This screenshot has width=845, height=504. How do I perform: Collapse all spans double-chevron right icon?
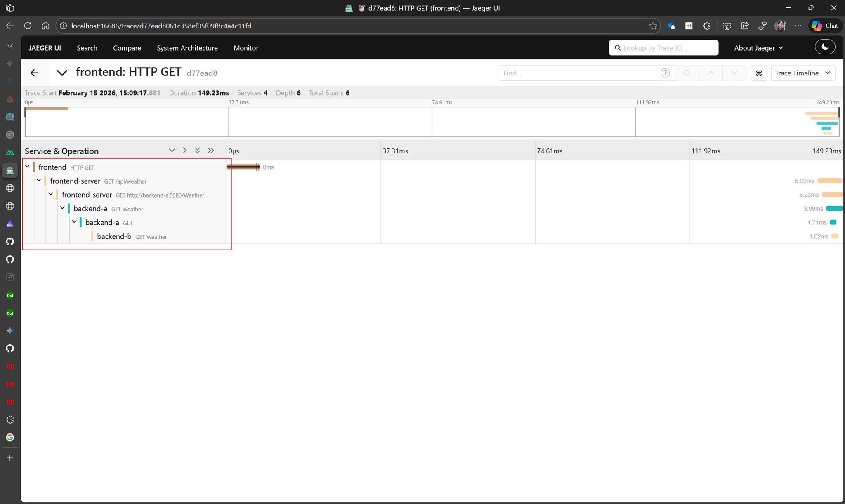click(x=211, y=151)
